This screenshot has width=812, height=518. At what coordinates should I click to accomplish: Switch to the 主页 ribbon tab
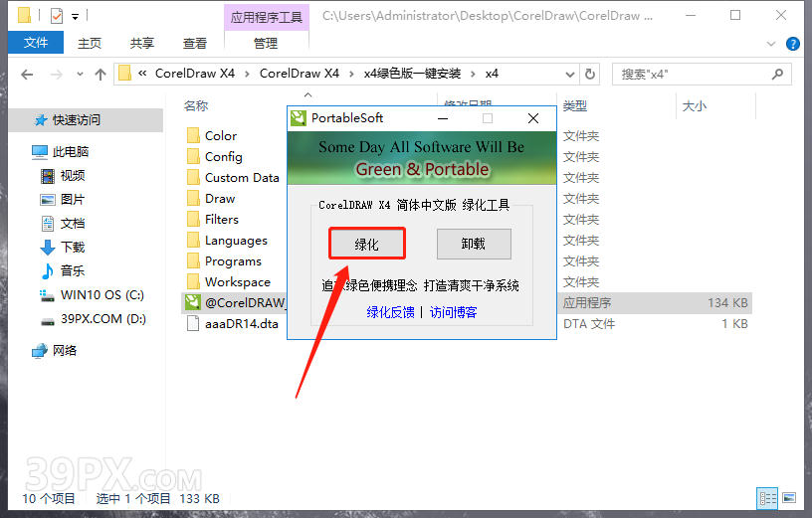pyautogui.click(x=90, y=43)
